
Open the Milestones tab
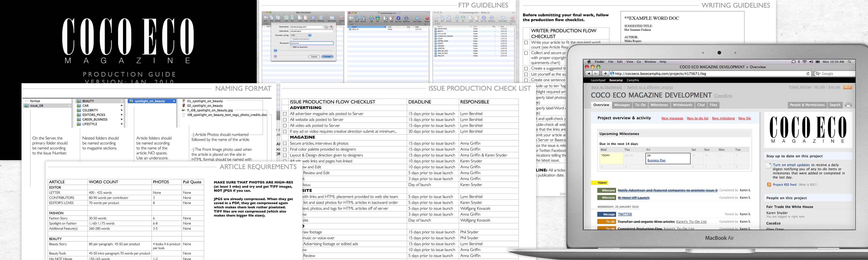pos(659,105)
